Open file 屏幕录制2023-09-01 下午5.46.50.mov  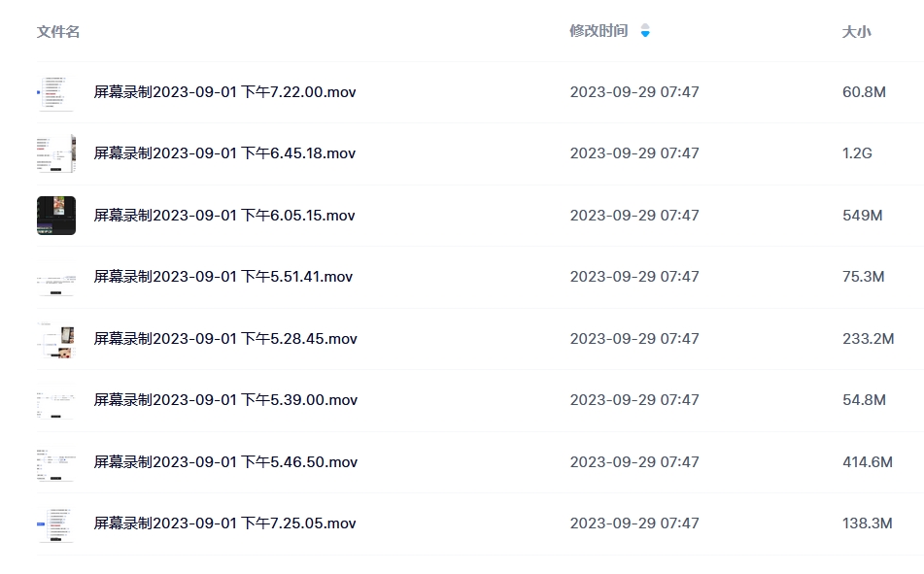pyautogui.click(x=225, y=462)
